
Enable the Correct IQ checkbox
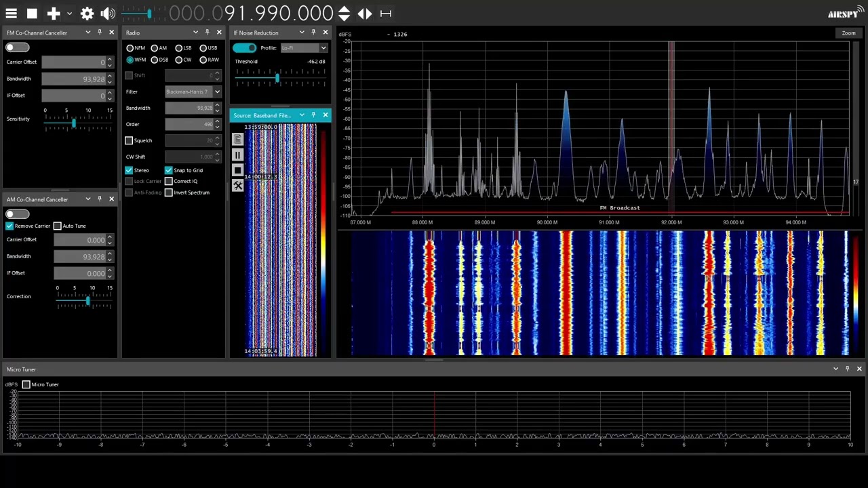[x=169, y=181]
